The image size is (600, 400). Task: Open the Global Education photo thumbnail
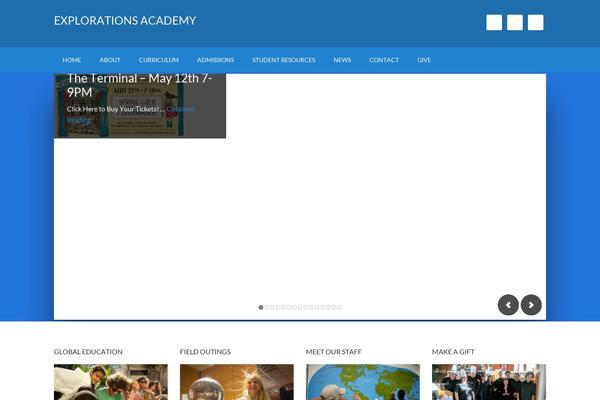point(111,382)
